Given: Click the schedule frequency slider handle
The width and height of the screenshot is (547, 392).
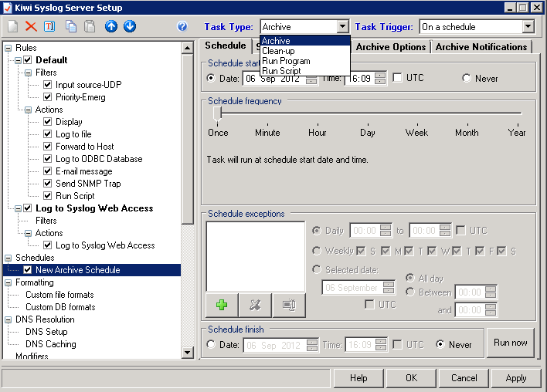Looking at the screenshot, I should click(217, 114).
